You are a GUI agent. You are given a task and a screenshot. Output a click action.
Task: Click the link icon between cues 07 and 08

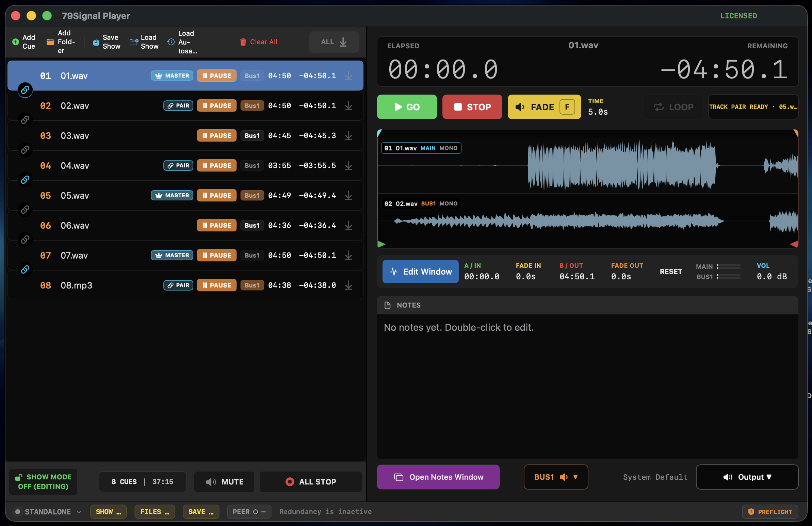[25, 270]
